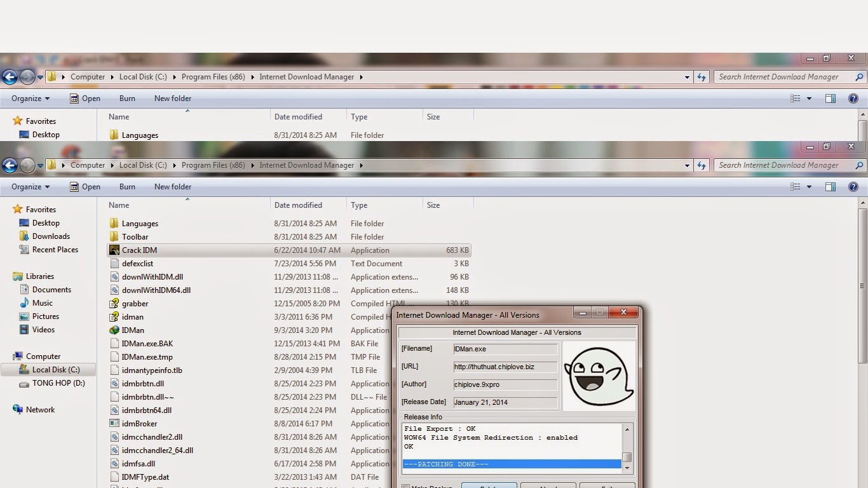Toggle the preview pane in the front Explorer window
Viewport: 868px width, 488px height.
(x=830, y=187)
